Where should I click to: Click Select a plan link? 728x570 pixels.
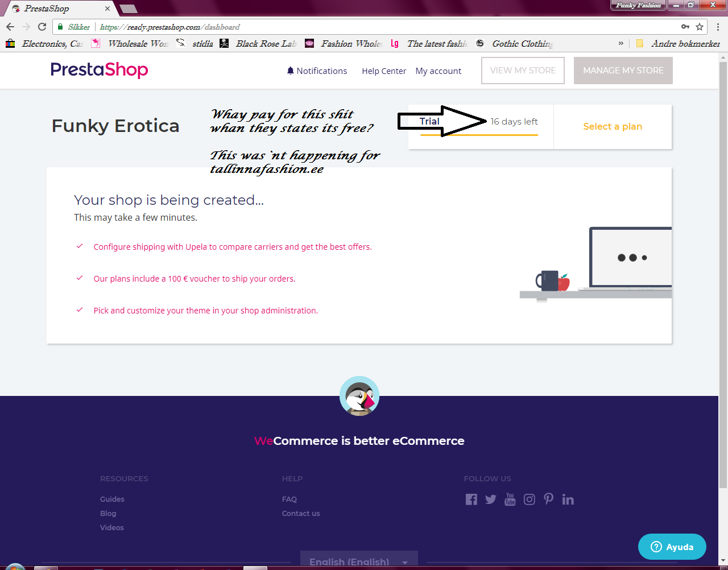click(613, 126)
